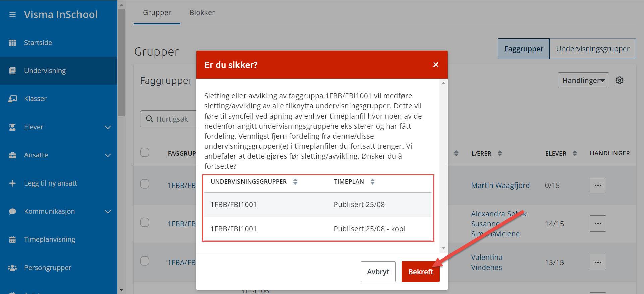This screenshot has height=294, width=644.
Task: Click the sidebar scrollbar thumb
Action: pos(121,62)
